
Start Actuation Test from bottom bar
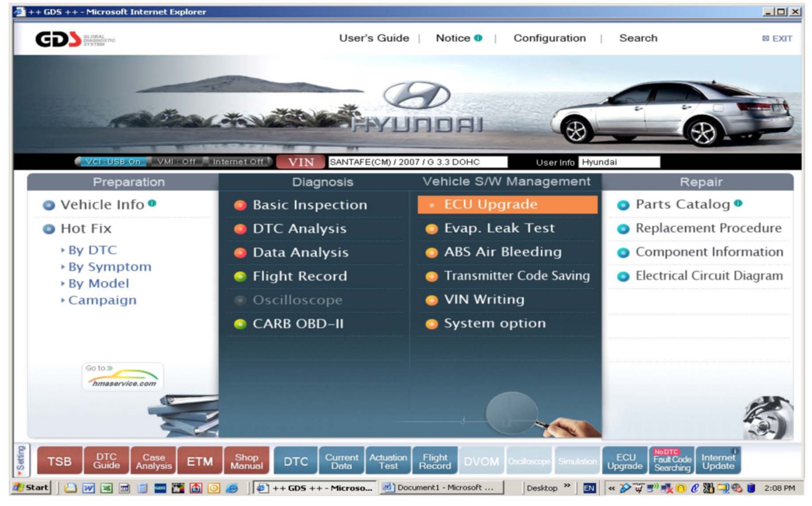point(388,461)
